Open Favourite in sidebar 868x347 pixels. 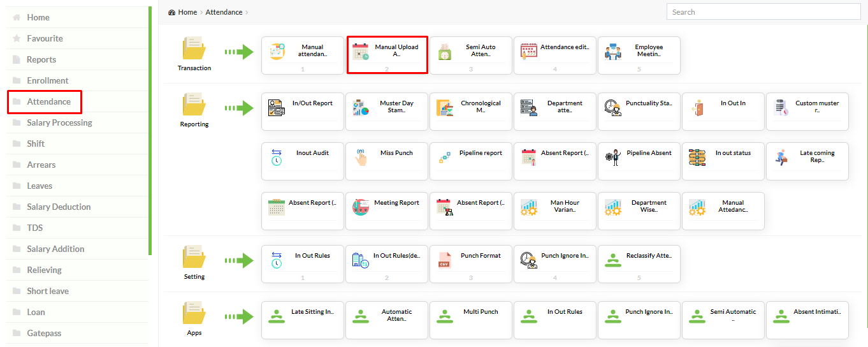(77, 38)
